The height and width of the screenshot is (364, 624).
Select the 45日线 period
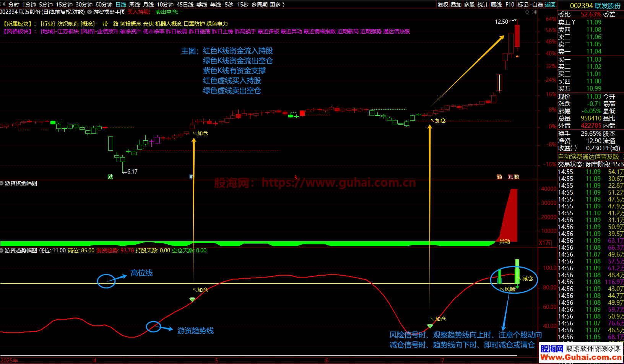click(x=185, y=5)
